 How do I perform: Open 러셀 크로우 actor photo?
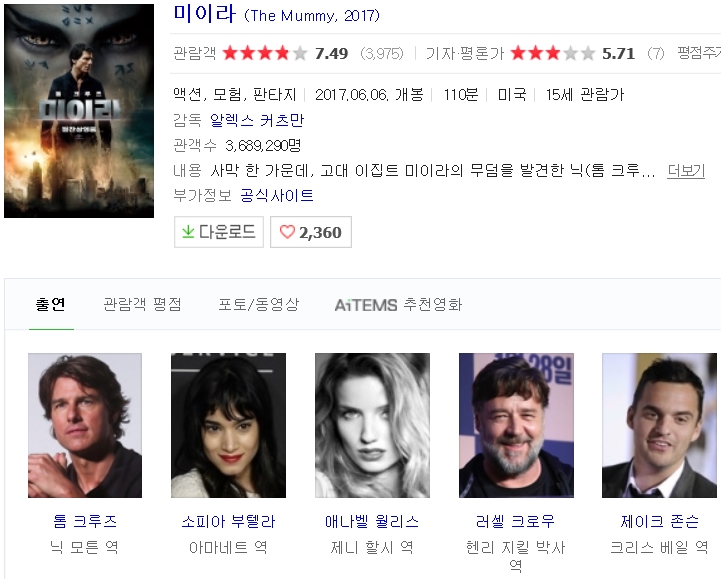[x=516, y=425]
